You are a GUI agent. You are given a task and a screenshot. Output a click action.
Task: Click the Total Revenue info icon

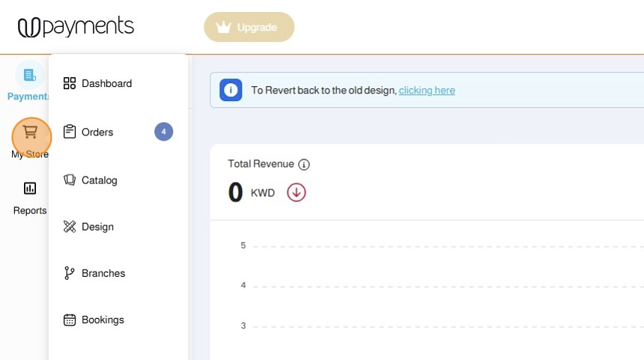click(x=304, y=165)
